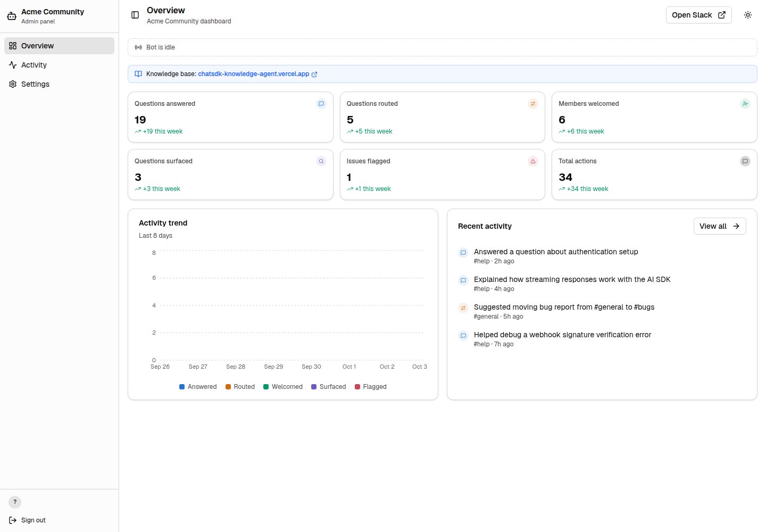
Task: Click the 'Last 8 days' subtitle
Action: click(x=156, y=236)
